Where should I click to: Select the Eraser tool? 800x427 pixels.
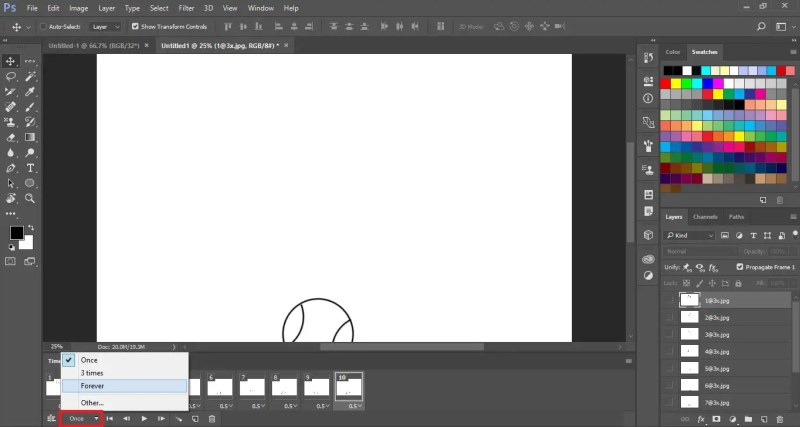(10, 137)
